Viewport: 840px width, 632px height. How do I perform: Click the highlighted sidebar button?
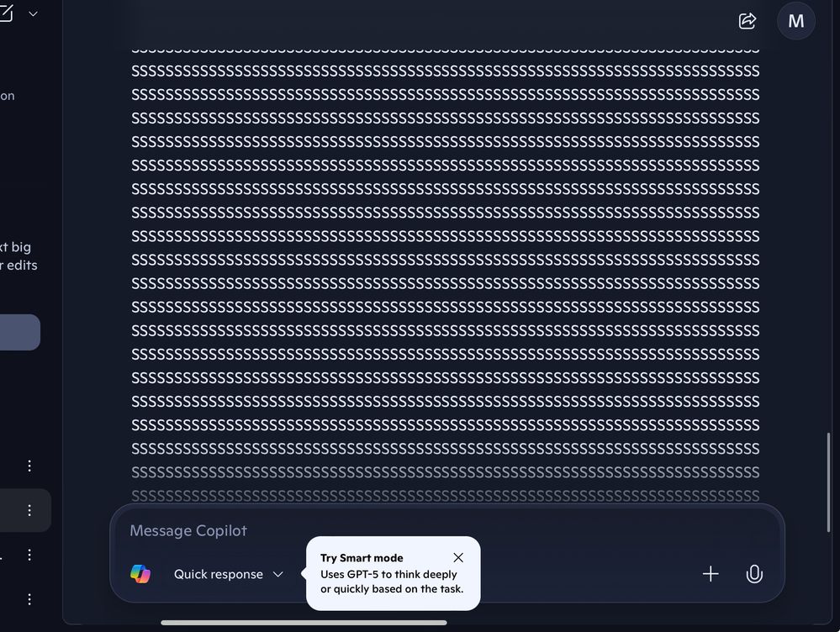point(20,333)
